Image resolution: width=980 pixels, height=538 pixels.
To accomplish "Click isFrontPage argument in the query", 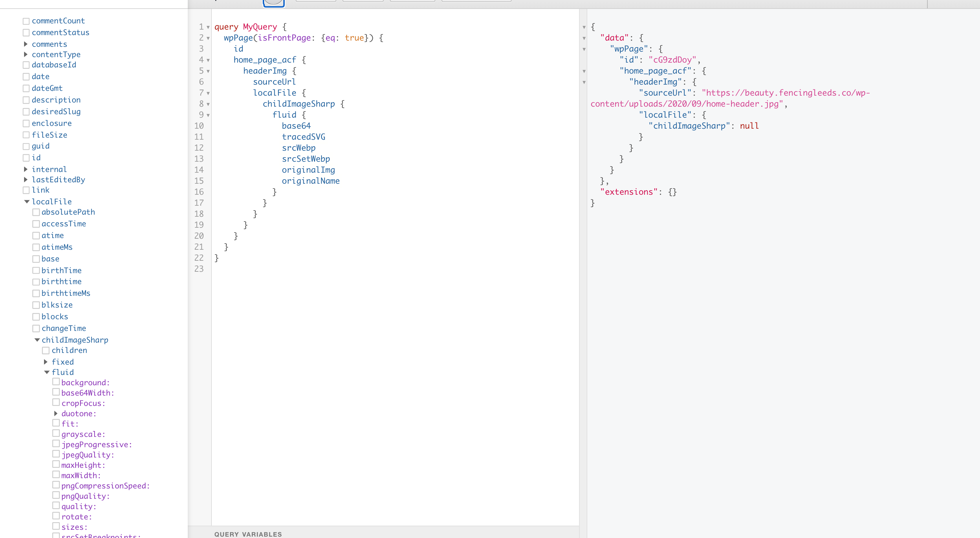I will [x=284, y=38].
